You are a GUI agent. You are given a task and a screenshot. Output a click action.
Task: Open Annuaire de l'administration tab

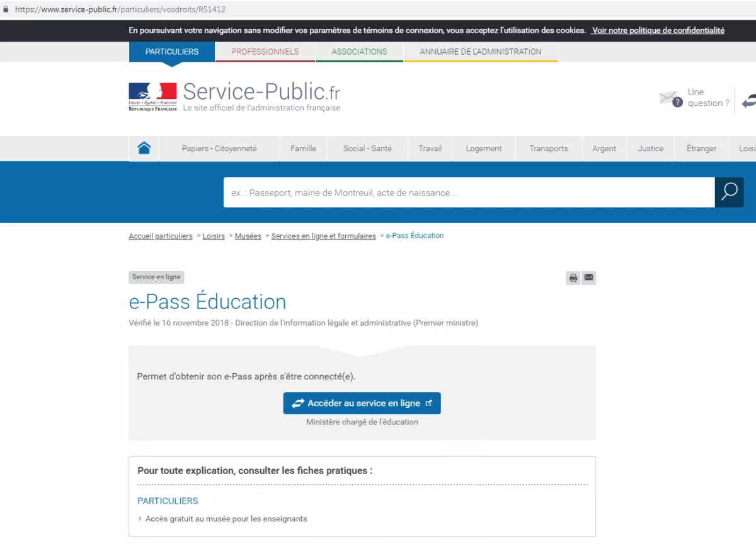coord(481,52)
